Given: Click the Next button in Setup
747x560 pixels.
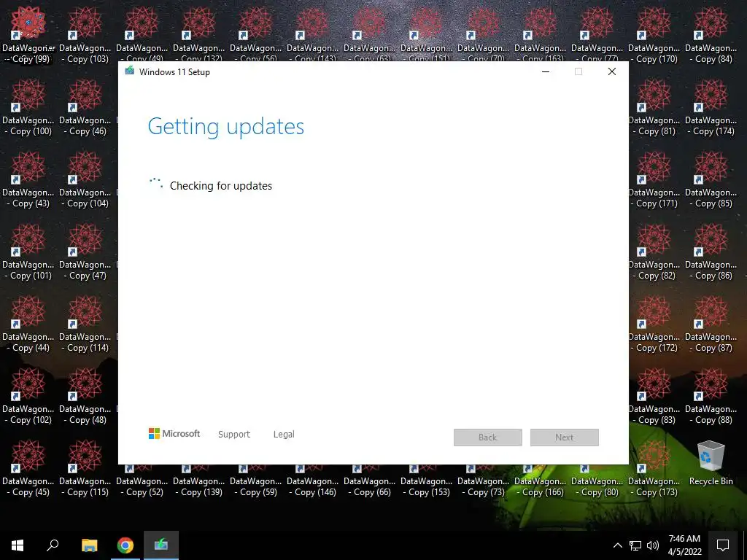Looking at the screenshot, I should [x=564, y=437].
